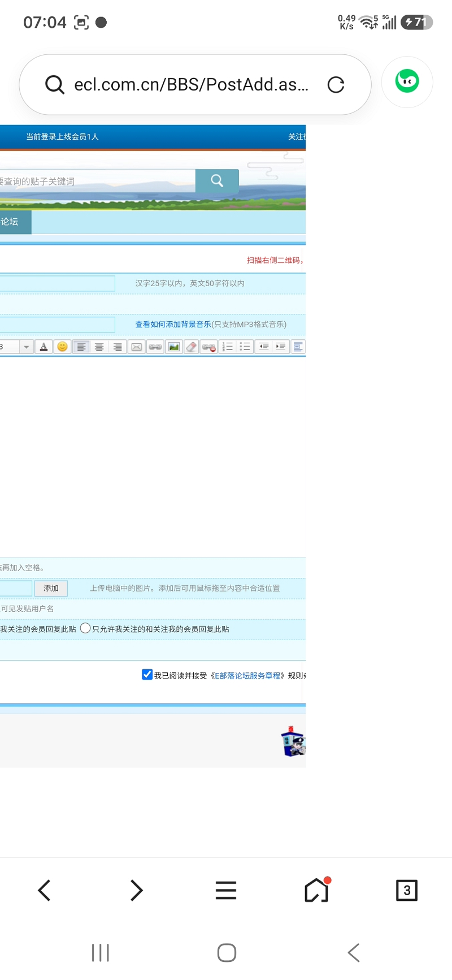
Task: Focus the post title input field
Action: click(57, 283)
